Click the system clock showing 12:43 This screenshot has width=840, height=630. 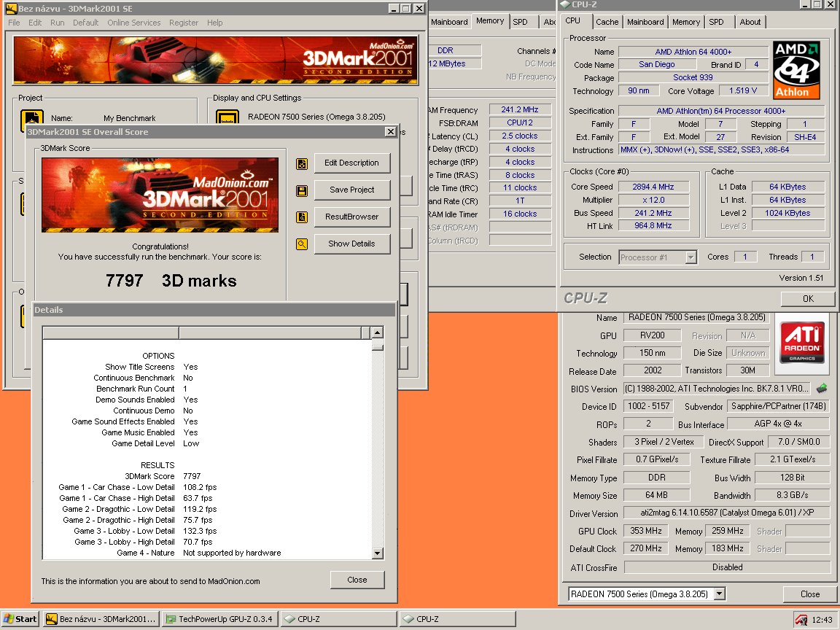point(822,620)
